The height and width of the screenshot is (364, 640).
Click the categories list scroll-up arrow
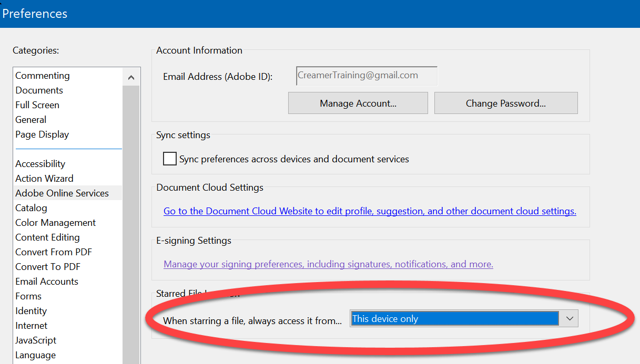pos(131,78)
